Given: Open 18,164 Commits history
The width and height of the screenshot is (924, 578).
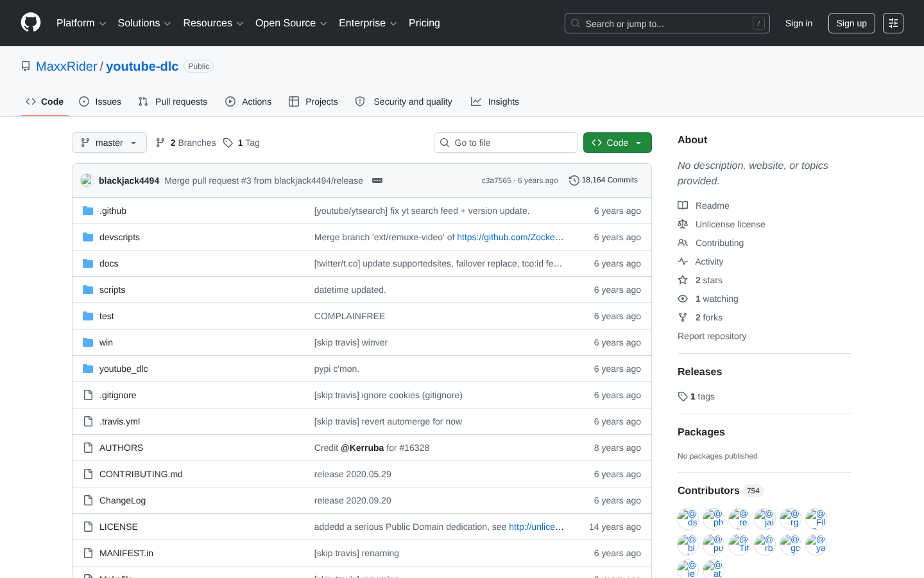Looking at the screenshot, I should pos(604,180).
